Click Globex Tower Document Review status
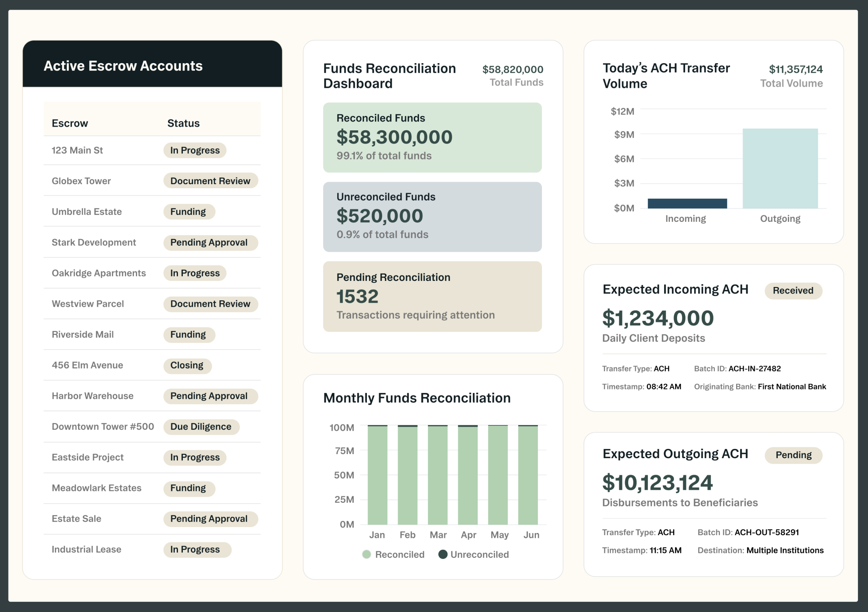Viewport: 868px width, 612px height. click(x=210, y=181)
